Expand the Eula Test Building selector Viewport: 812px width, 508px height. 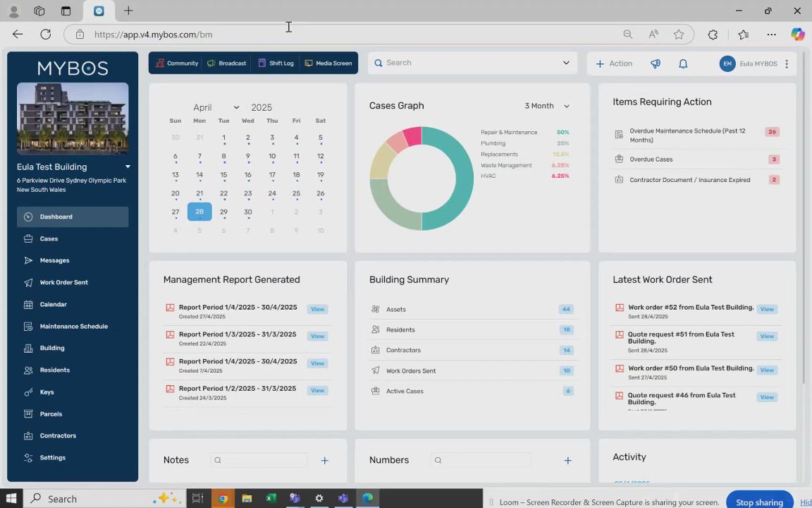[128, 167]
